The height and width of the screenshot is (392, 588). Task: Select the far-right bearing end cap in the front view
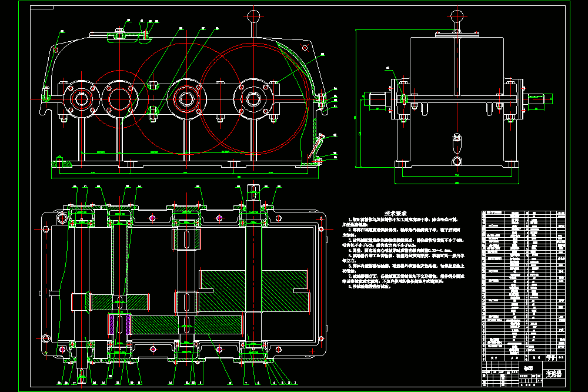click(x=253, y=99)
